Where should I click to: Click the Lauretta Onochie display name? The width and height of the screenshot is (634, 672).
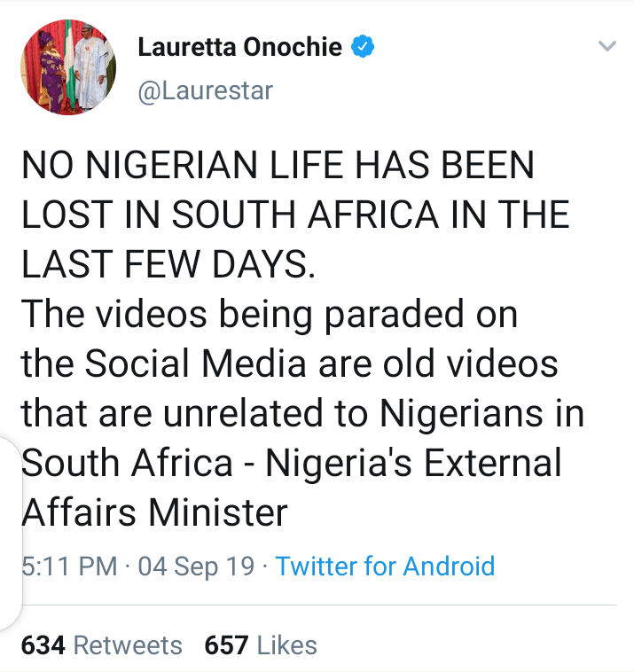pyautogui.click(x=239, y=47)
